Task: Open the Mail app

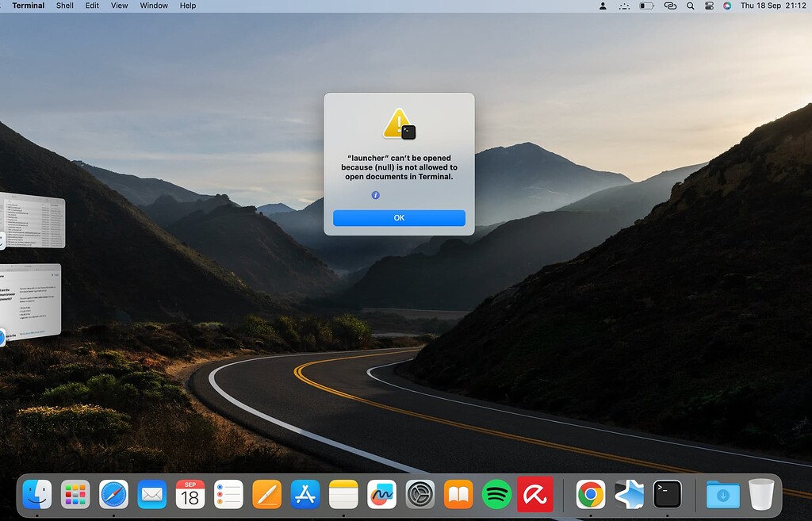Action: (151, 494)
